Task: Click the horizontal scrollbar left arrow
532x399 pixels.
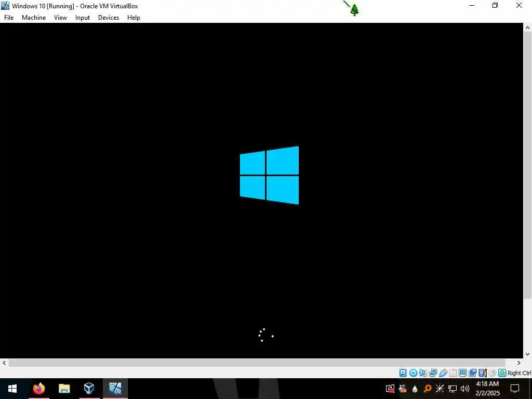Action: coord(4,363)
